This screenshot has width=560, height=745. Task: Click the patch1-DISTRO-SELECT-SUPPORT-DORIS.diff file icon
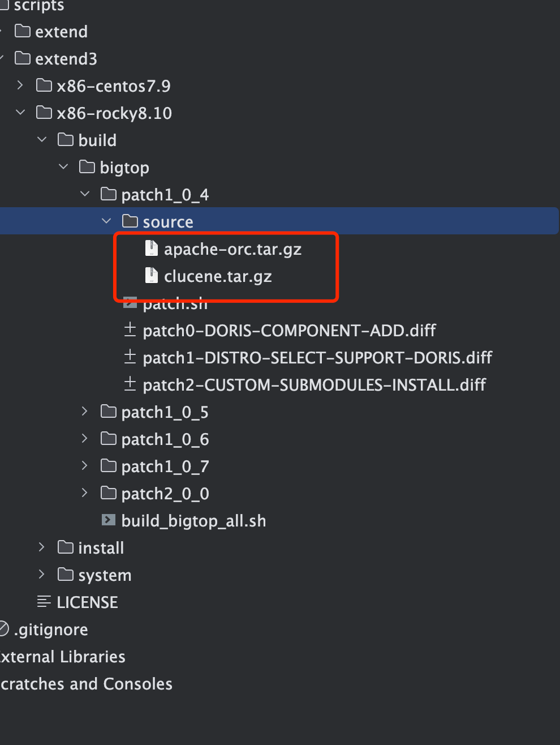click(x=130, y=357)
